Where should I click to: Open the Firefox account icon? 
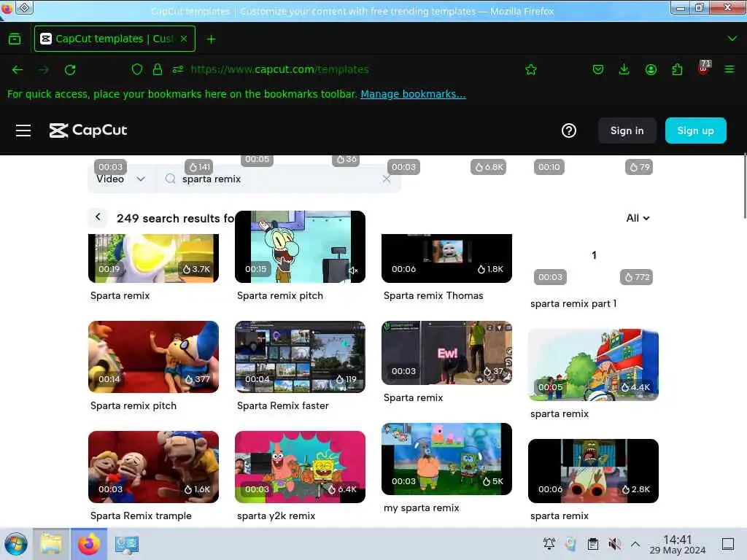651,69
